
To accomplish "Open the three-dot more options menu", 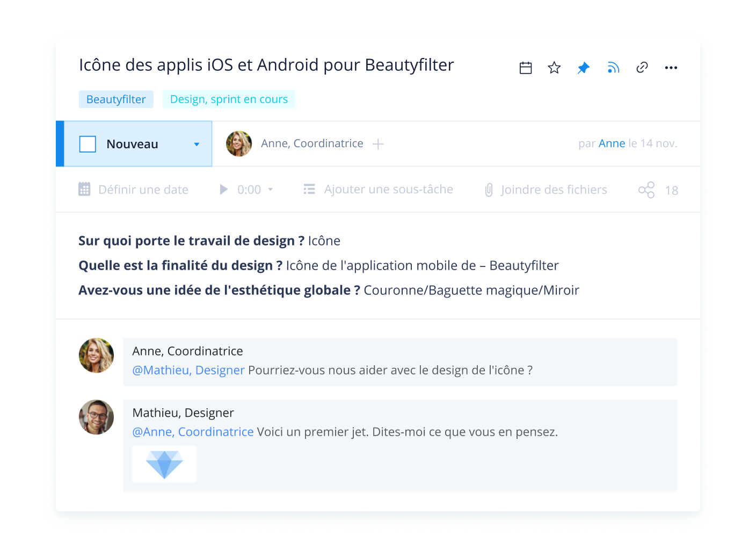I will pyautogui.click(x=671, y=68).
